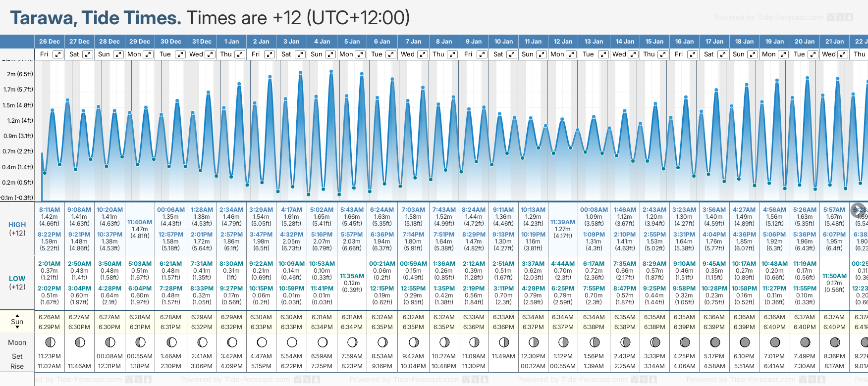Expand Wed 14 Jan tide details

[x=633, y=54]
